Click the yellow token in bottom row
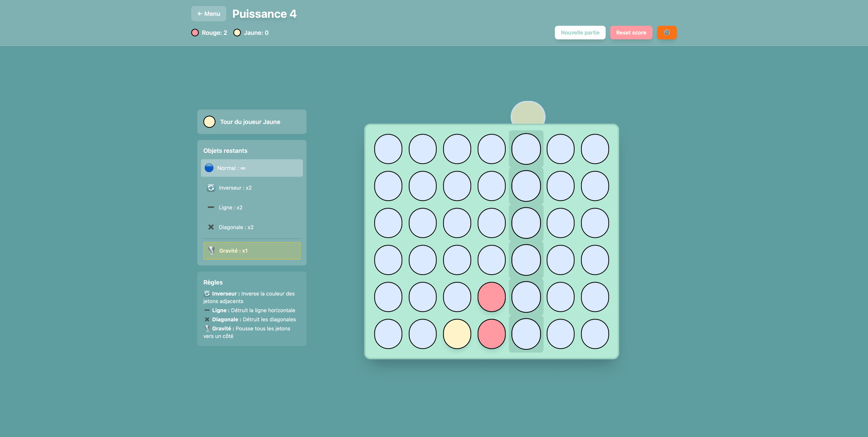 pos(457,334)
